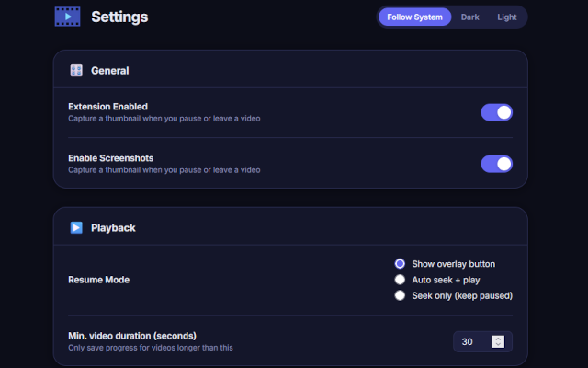Click the film strip app logo icon

[67, 17]
